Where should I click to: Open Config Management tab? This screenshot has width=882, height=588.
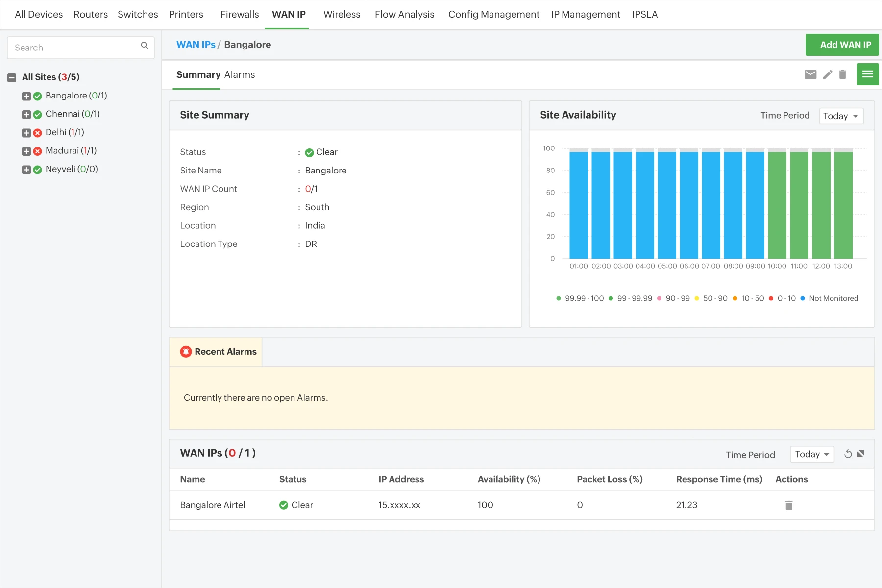coord(493,14)
